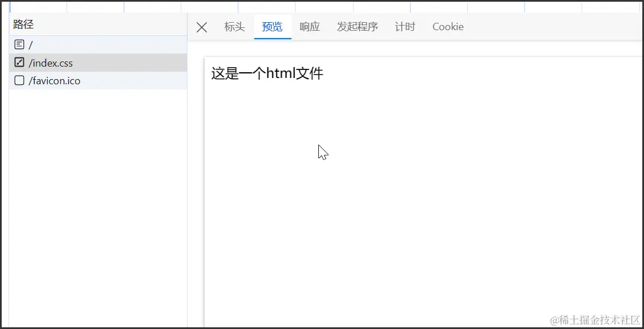Screen dimensions: 644x329
Task: Click the document icon beside /
Action: click(19, 44)
